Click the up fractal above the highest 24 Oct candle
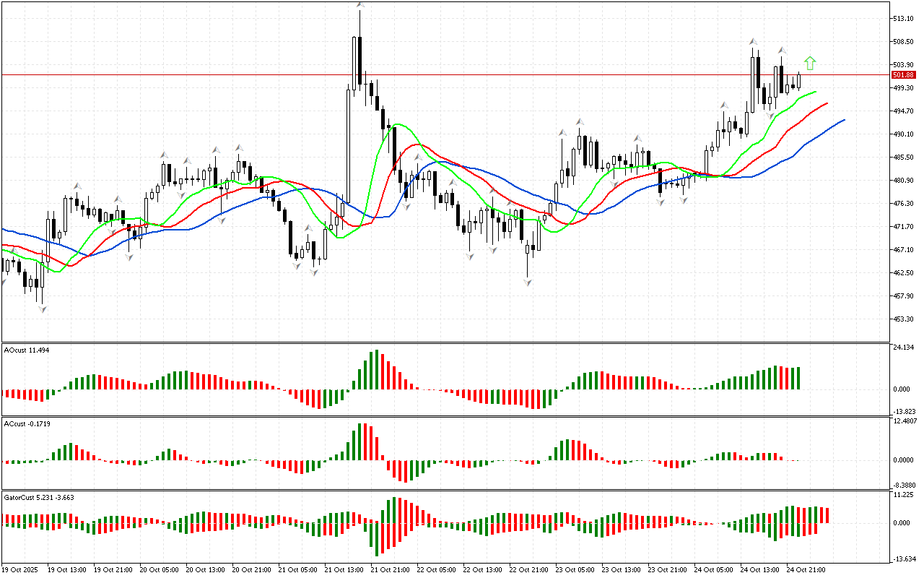The image size is (924, 578). (752, 42)
